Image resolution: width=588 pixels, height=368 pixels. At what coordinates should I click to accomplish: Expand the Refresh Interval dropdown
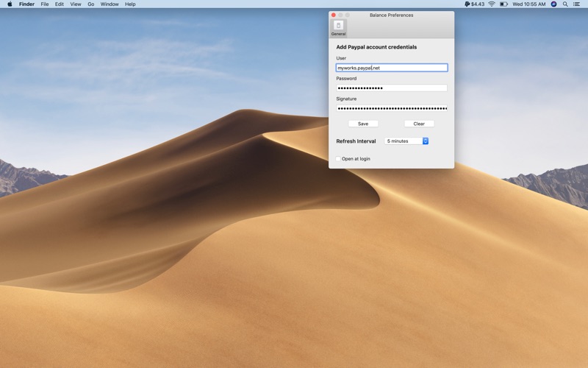click(x=406, y=141)
